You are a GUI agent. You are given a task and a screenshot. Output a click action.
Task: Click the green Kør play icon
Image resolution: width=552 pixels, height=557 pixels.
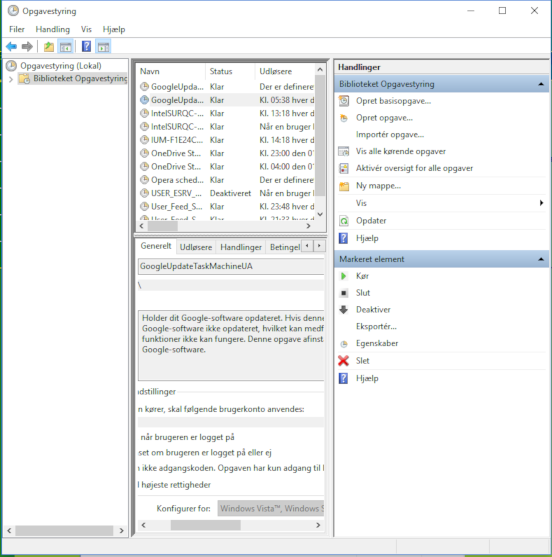click(343, 276)
